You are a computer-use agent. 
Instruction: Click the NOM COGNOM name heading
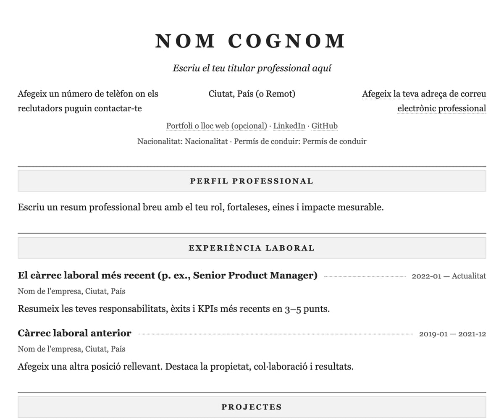tap(251, 41)
